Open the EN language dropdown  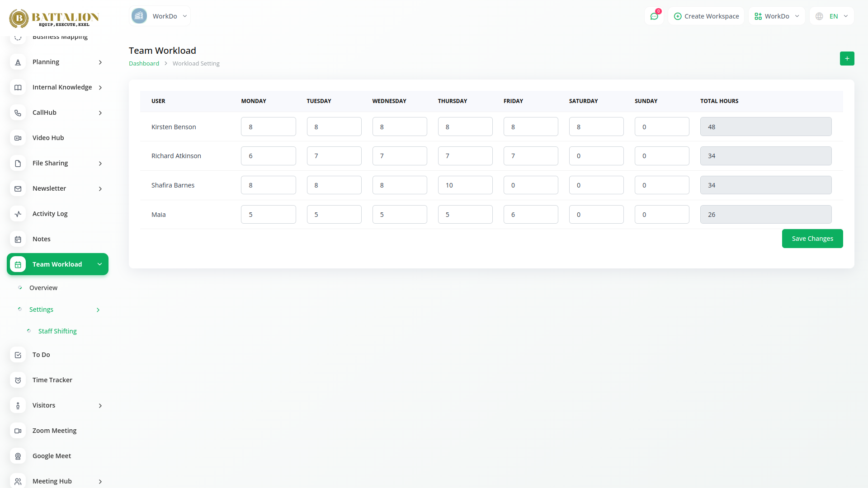click(x=832, y=16)
